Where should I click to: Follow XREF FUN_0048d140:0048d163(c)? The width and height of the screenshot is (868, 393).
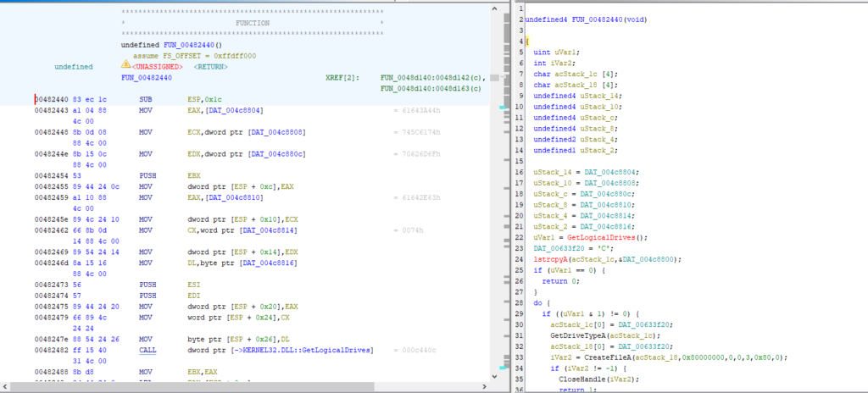431,87
